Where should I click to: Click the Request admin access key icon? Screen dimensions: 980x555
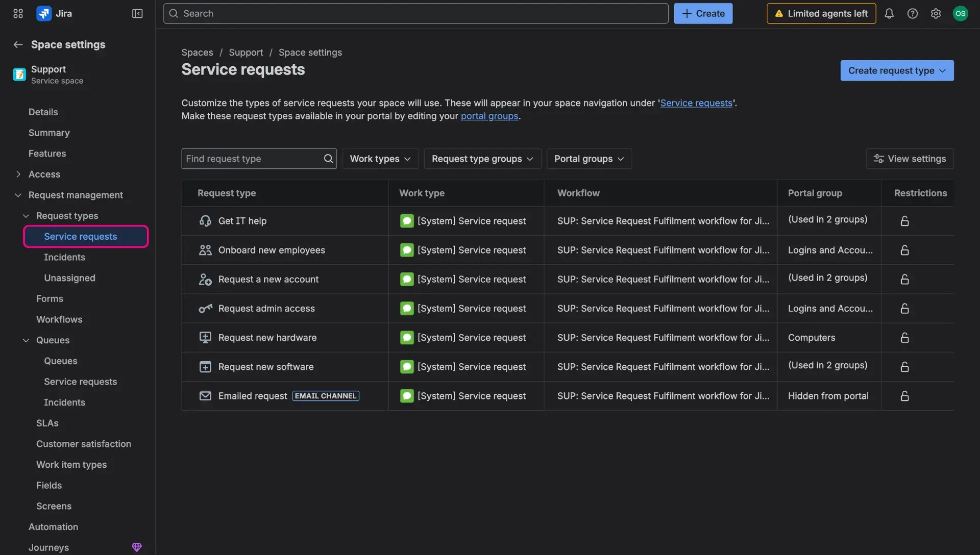pyautogui.click(x=205, y=308)
